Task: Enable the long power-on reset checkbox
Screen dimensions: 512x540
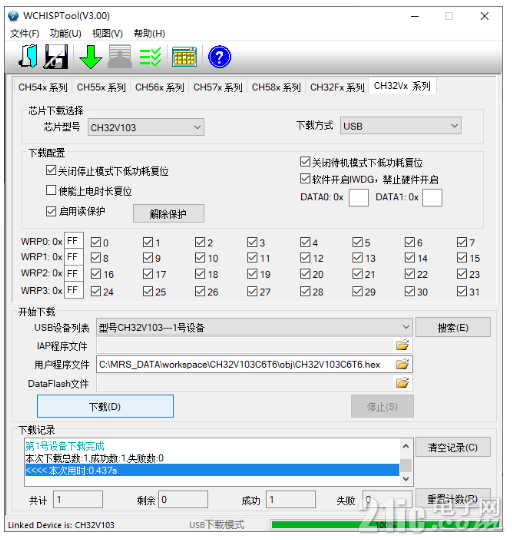Action: (51, 190)
